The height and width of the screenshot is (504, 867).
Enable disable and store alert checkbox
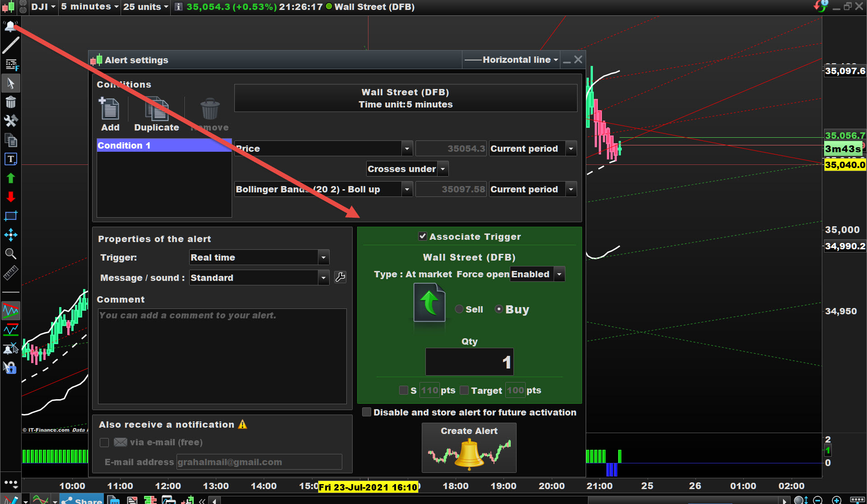coord(367,412)
